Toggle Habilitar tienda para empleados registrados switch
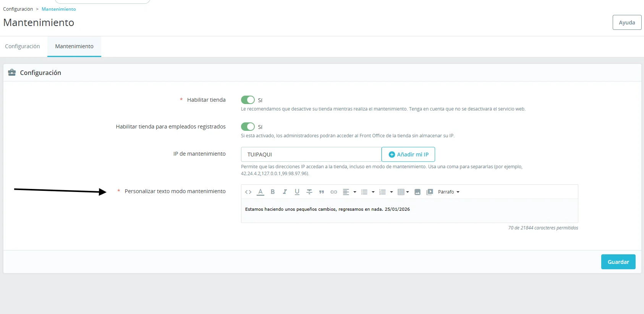 248,127
